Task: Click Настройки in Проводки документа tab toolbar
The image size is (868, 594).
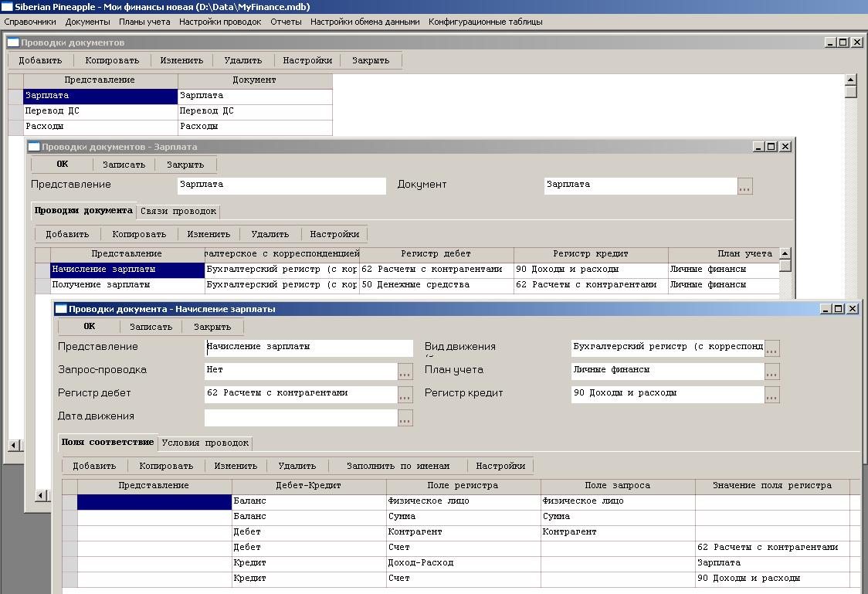Action: point(334,234)
